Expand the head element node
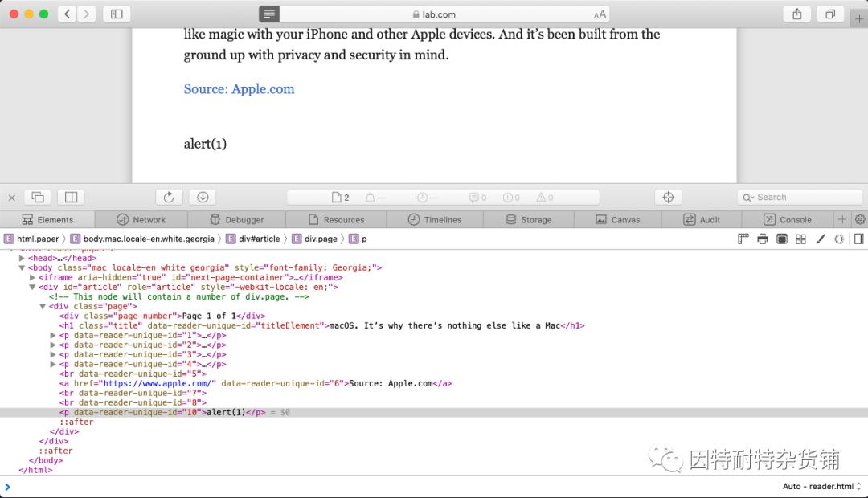The height and width of the screenshot is (498, 868). coord(23,259)
